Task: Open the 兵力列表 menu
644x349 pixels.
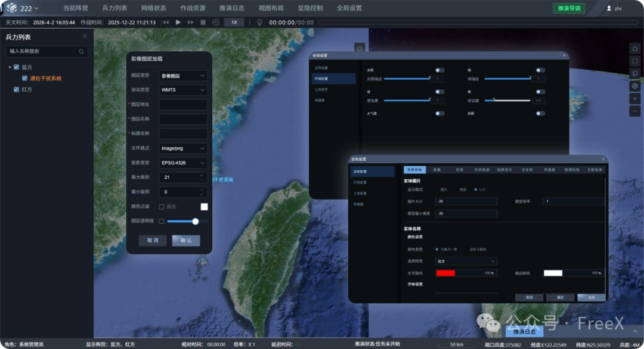Action: coord(114,8)
